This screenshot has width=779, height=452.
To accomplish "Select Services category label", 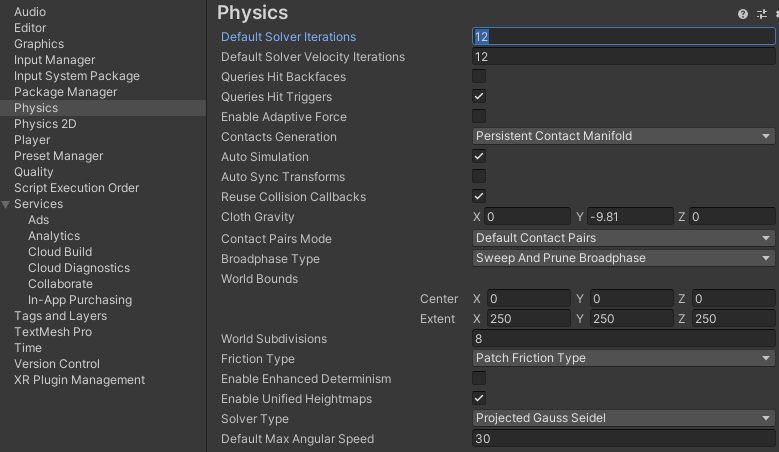I will [38, 204].
